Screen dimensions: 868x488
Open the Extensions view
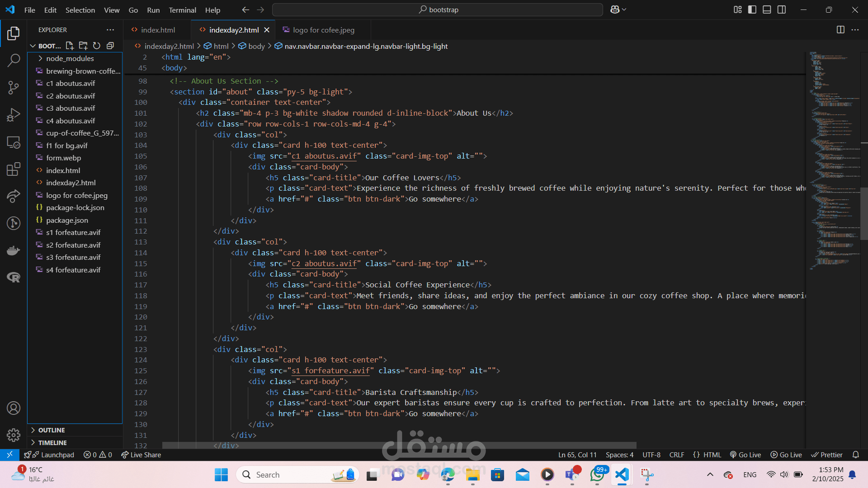[x=14, y=169]
